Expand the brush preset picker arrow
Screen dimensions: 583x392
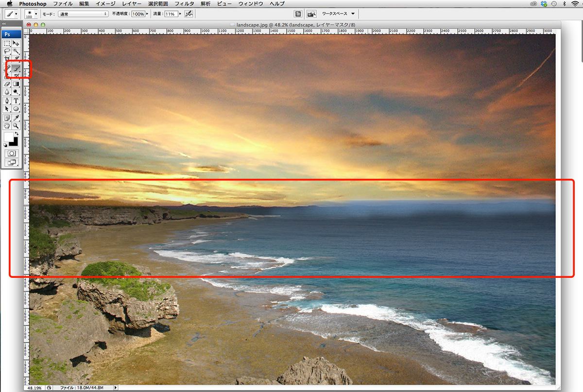(36, 14)
